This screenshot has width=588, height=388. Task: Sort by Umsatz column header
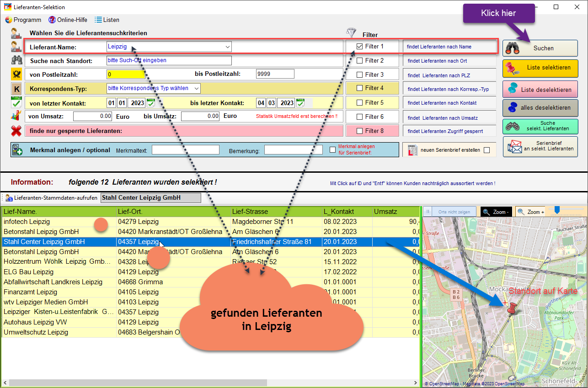396,212
